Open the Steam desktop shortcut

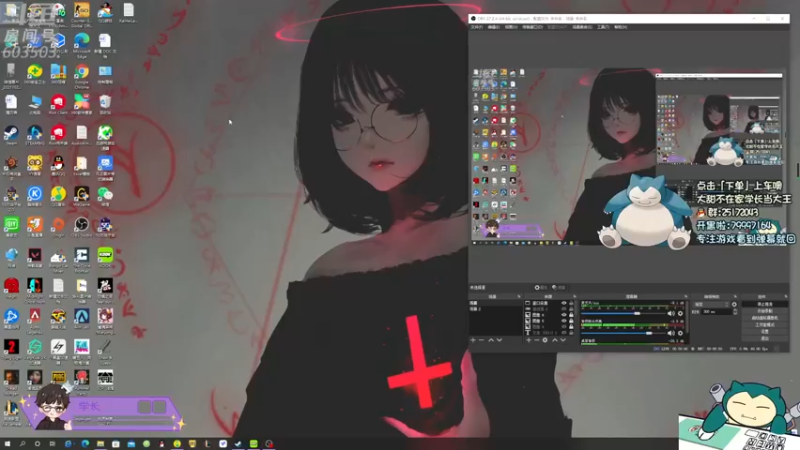(x=11, y=134)
